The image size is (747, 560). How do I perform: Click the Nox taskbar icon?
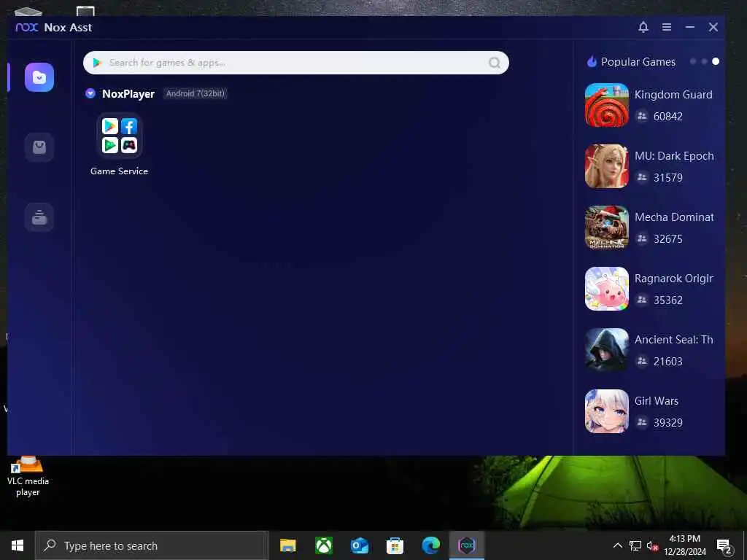[467, 545]
